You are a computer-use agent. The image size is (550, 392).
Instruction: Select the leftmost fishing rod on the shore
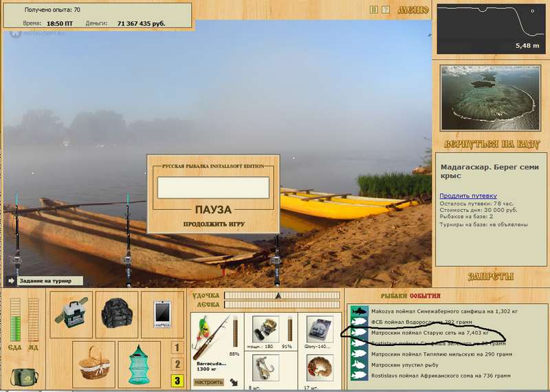[x=16, y=239]
